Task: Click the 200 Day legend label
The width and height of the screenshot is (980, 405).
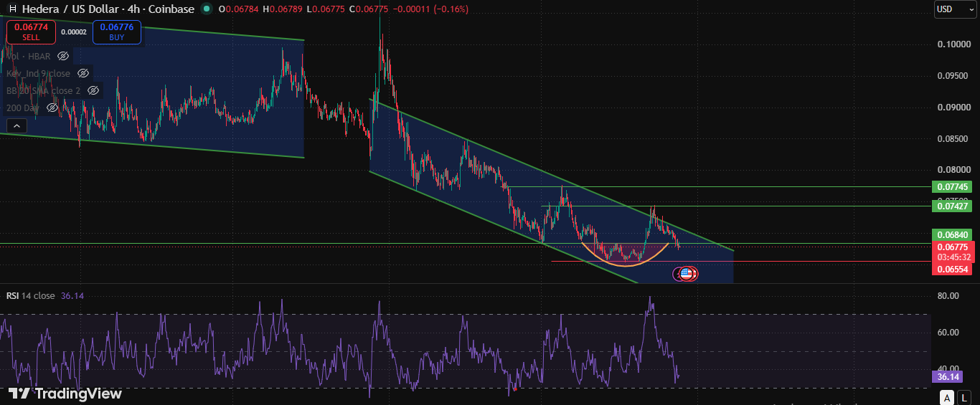Action: click(22, 108)
